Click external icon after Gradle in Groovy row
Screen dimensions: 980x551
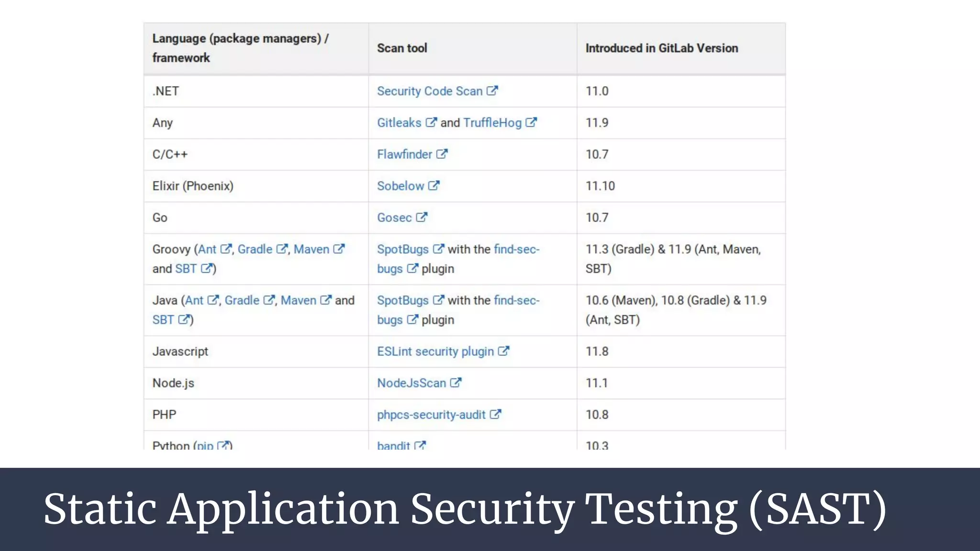click(x=282, y=249)
